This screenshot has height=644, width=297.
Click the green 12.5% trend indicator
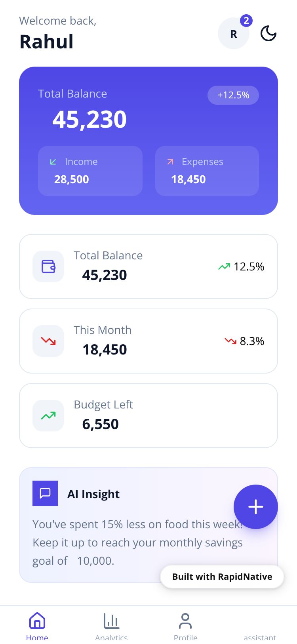pos(241,266)
